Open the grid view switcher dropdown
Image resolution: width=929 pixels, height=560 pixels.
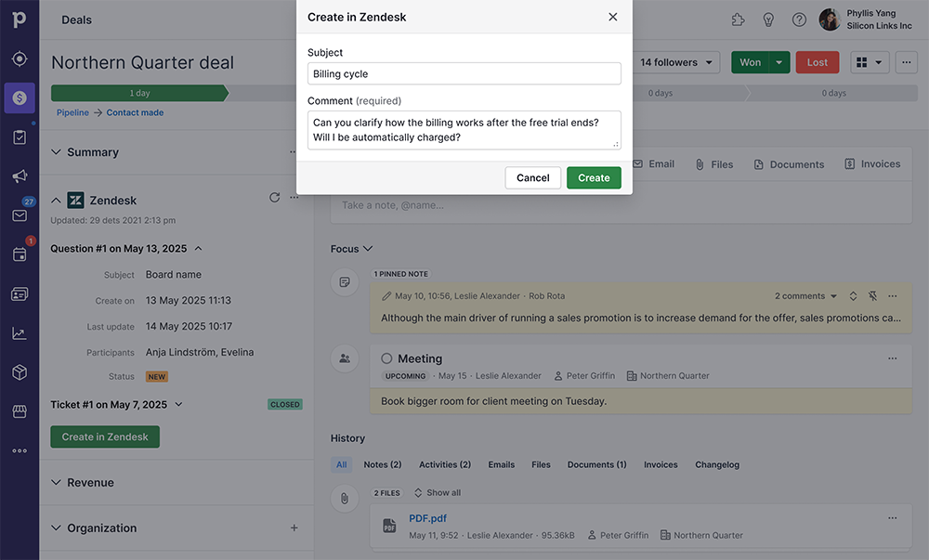870,62
